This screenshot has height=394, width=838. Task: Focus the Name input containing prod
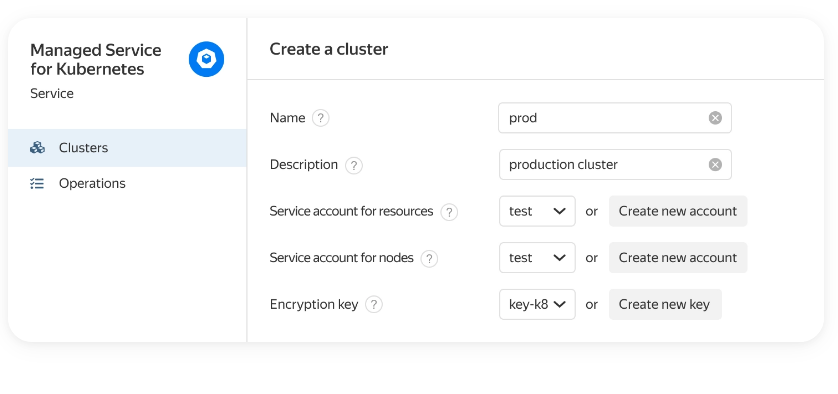(615, 118)
